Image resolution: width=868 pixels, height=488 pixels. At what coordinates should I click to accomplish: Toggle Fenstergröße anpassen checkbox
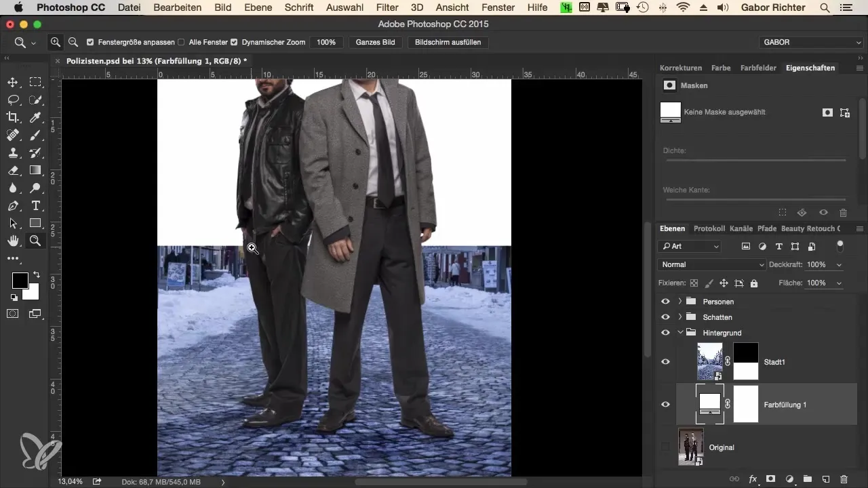91,42
